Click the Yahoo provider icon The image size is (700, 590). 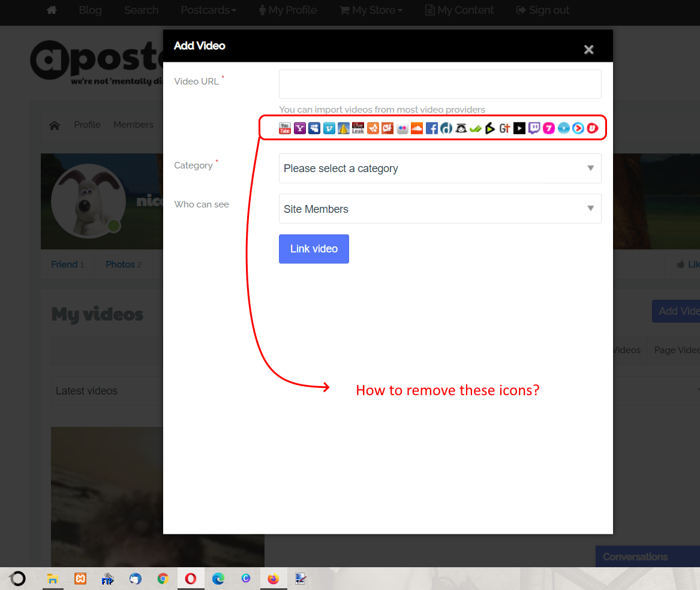pyautogui.click(x=299, y=128)
